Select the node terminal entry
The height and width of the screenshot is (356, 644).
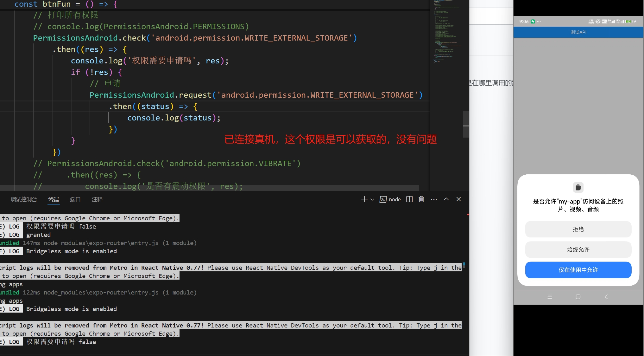(390, 199)
